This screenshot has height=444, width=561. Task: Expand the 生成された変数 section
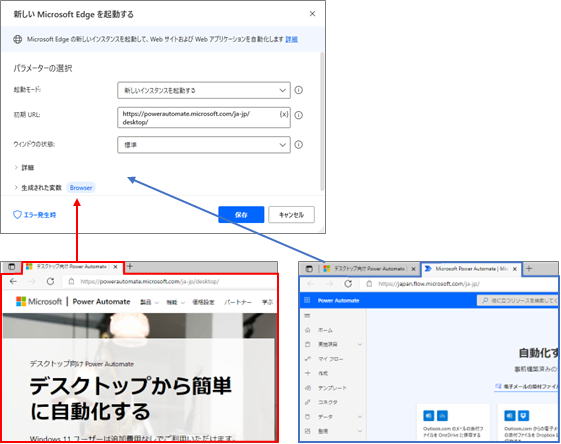tap(38, 187)
